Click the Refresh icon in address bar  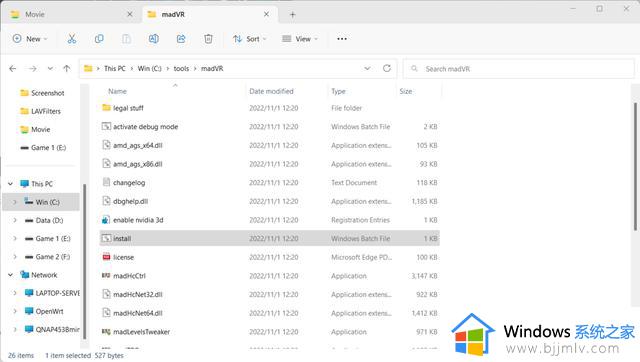387,68
